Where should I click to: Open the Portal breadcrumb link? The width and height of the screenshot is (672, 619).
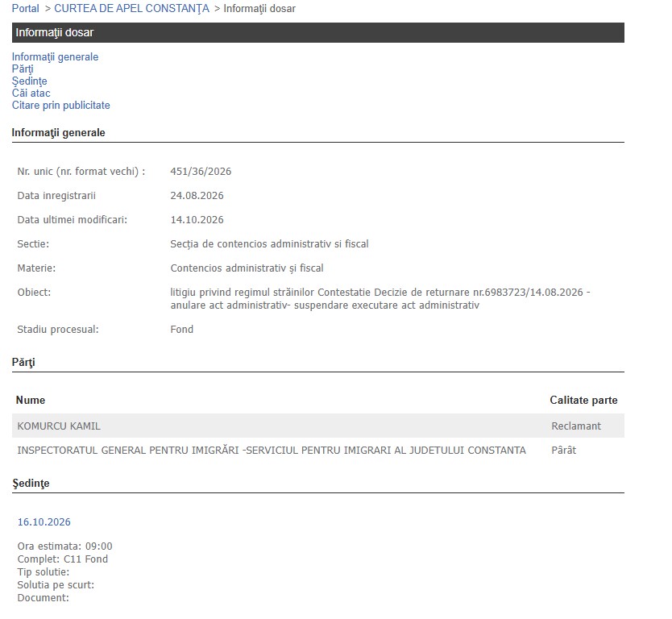[x=25, y=9]
